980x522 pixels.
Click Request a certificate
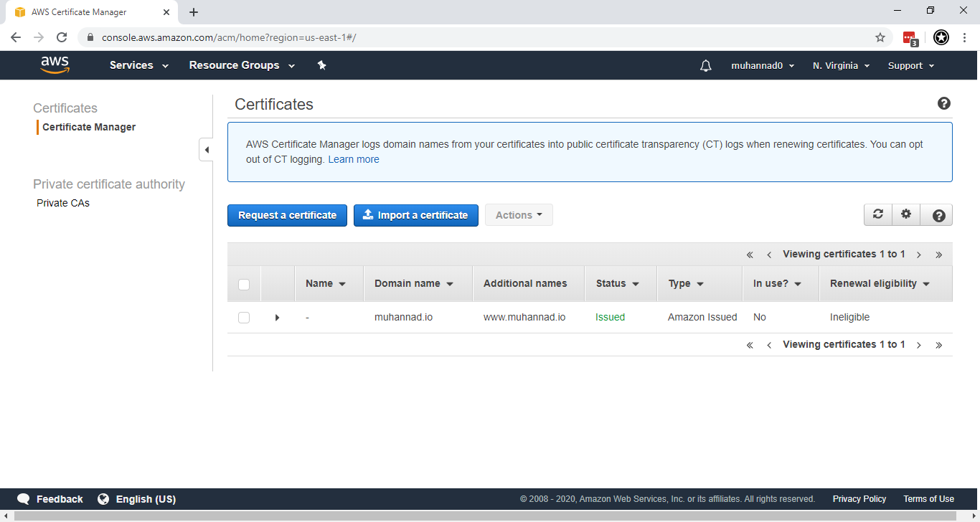coord(287,214)
